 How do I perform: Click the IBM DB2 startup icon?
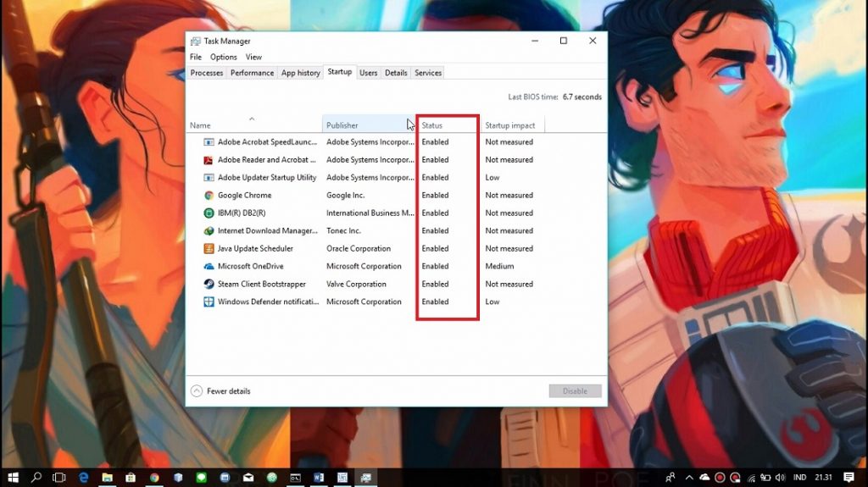click(209, 213)
